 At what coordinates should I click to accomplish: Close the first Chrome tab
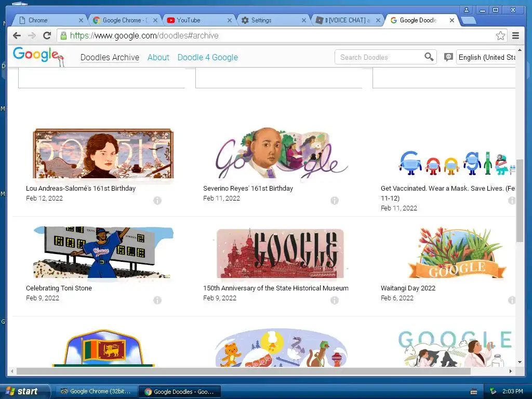coord(81,20)
